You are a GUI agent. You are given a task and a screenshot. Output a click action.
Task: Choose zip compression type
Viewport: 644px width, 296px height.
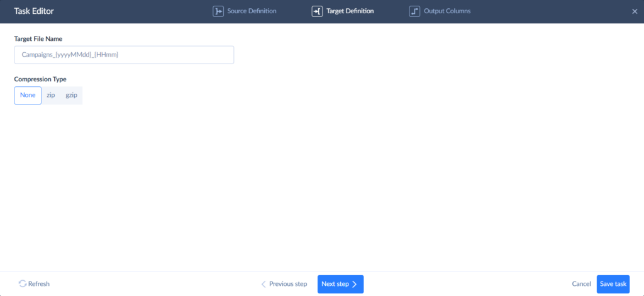[51, 95]
